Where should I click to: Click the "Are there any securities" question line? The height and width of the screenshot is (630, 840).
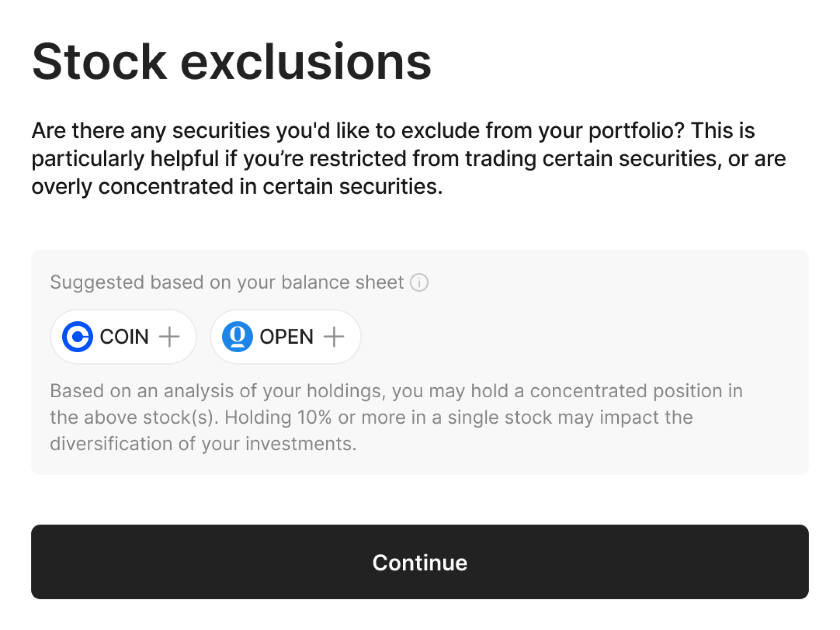393,131
